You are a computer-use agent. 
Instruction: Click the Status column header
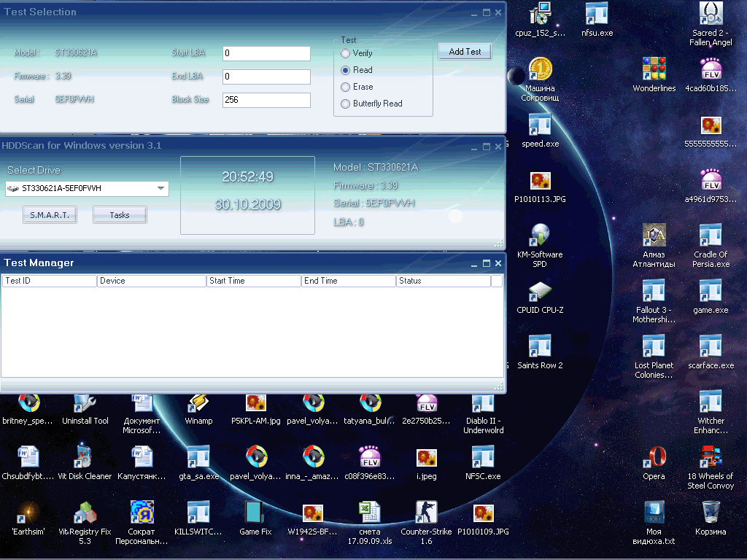point(443,281)
